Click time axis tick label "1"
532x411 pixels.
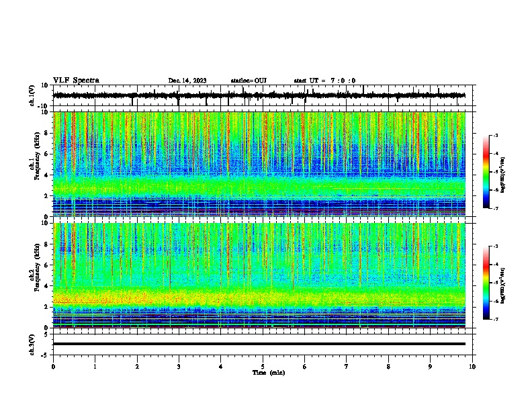pos(95,367)
